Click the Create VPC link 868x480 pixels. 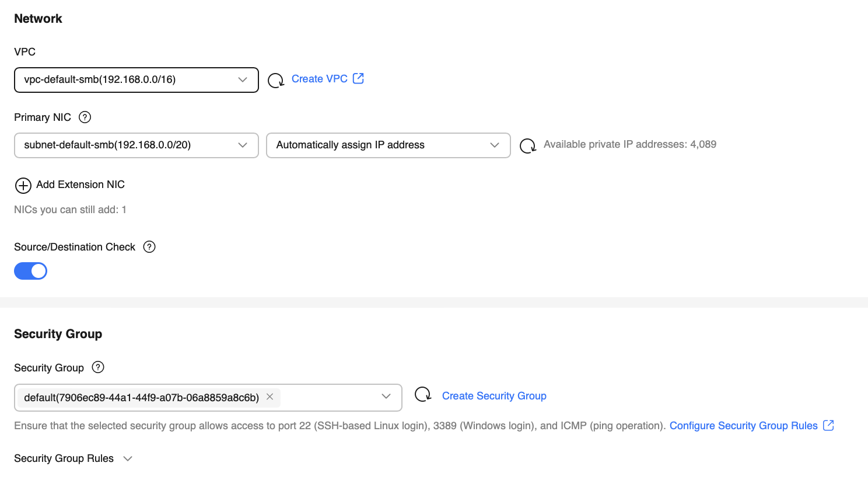pos(319,79)
